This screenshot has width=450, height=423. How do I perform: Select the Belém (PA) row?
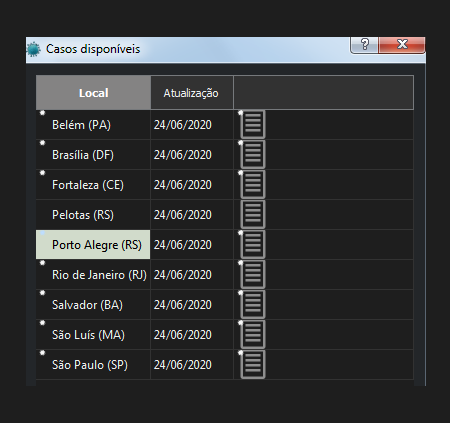point(225,125)
